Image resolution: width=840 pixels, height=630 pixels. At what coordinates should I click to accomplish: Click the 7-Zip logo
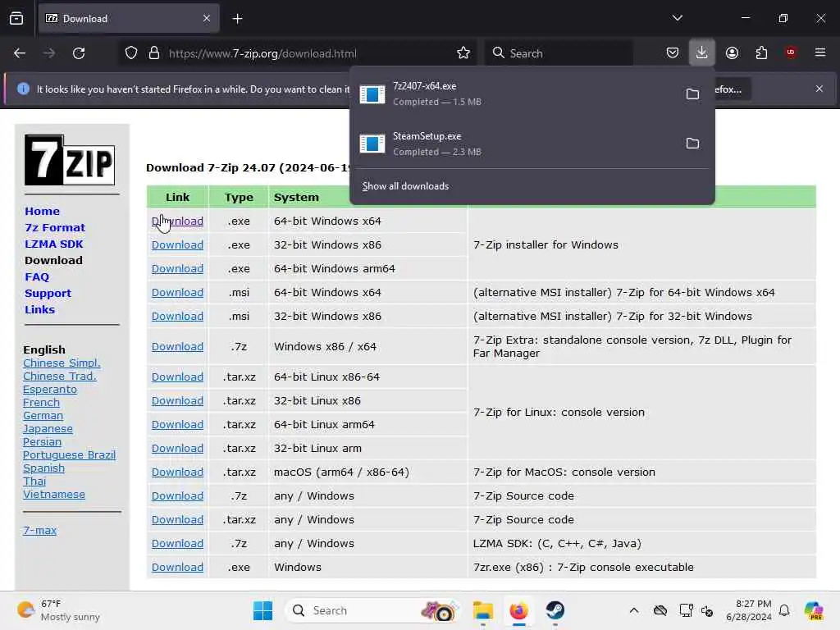coord(70,160)
